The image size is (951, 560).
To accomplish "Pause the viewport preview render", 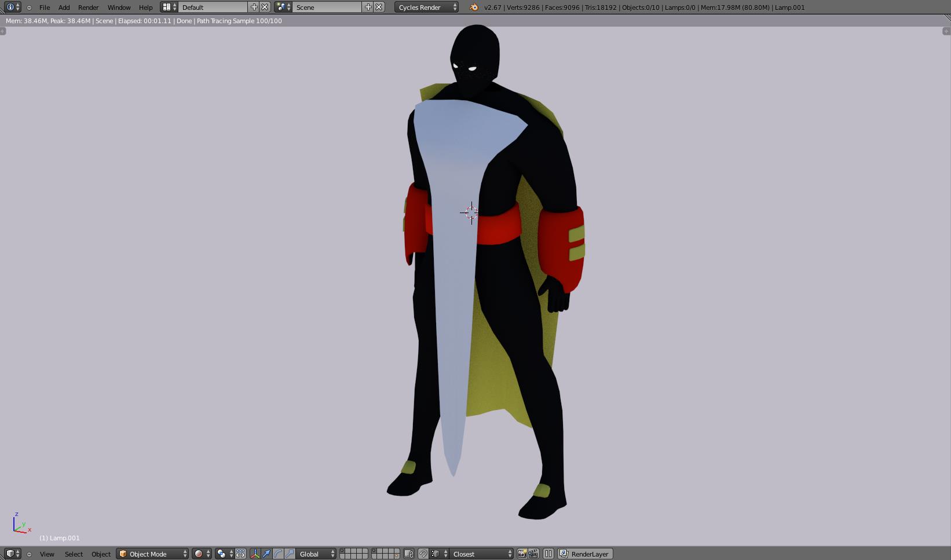I will click(x=548, y=554).
